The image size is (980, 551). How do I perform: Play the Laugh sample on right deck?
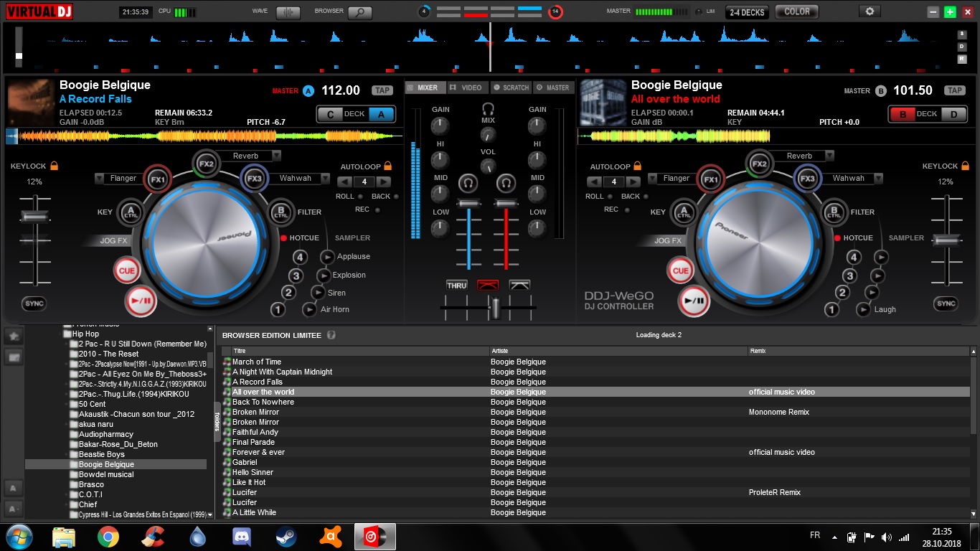(x=864, y=309)
